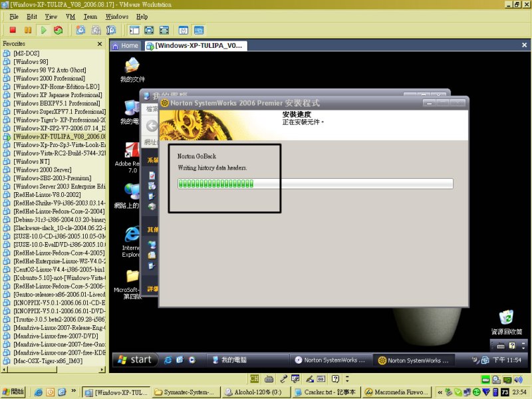Click the green Power On play button
This screenshot has height=399, width=532.
pos(43,30)
